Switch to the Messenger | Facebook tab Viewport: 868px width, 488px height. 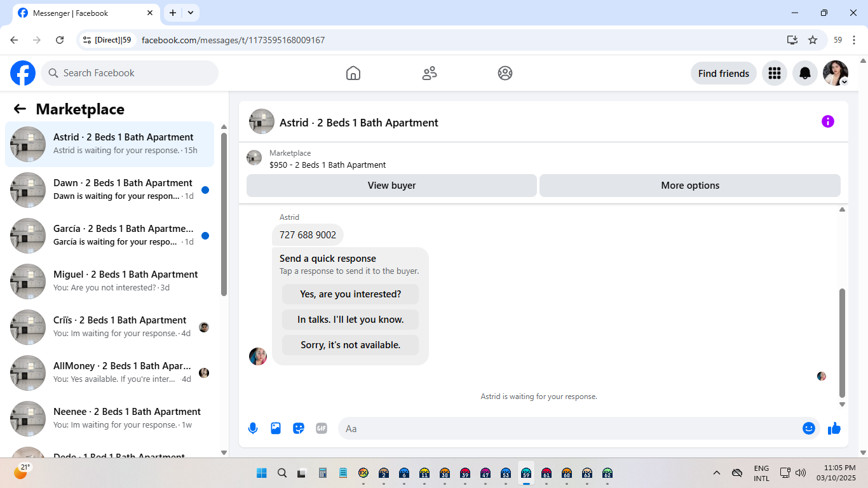point(88,13)
